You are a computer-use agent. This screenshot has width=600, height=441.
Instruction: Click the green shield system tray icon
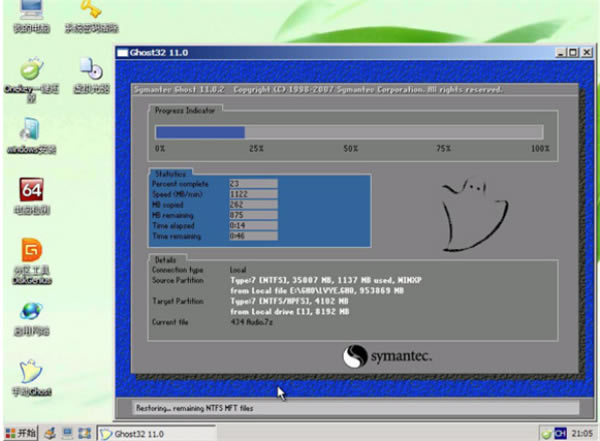click(545, 432)
